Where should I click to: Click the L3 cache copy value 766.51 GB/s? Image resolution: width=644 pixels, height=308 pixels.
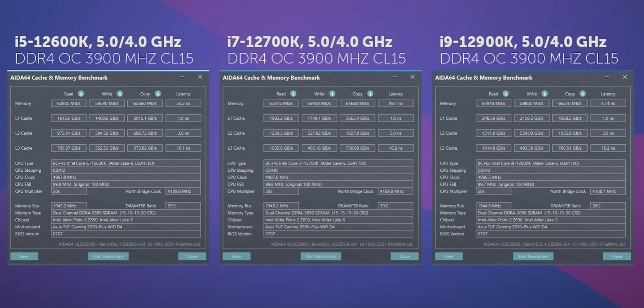pos(570,148)
